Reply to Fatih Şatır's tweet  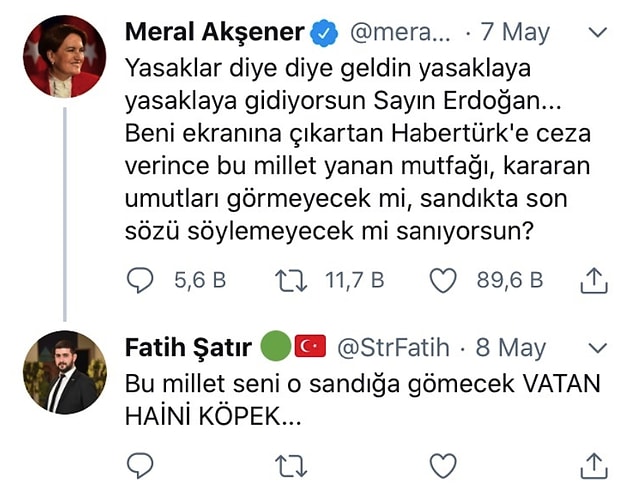[x=140, y=466]
